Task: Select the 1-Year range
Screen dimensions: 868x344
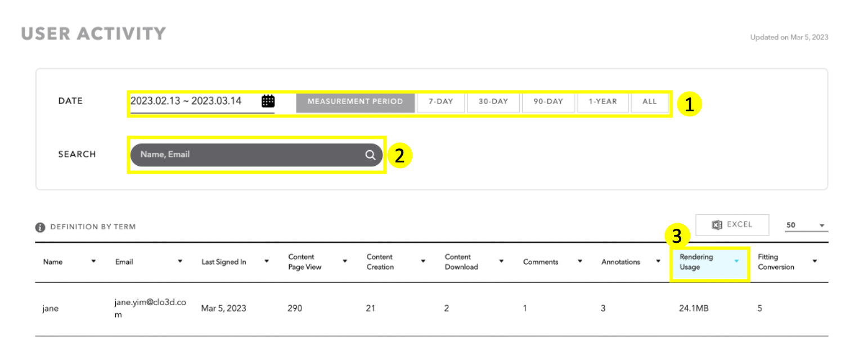Action: point(603,102)
